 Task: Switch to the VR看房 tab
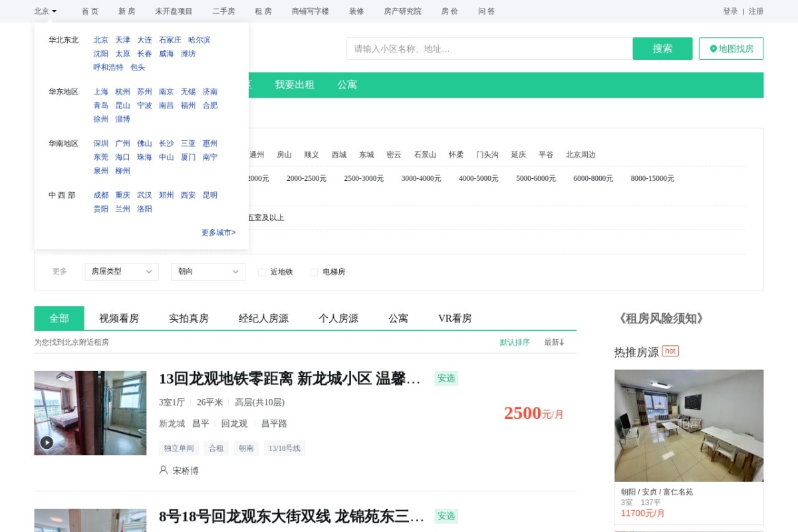(455, 318)
